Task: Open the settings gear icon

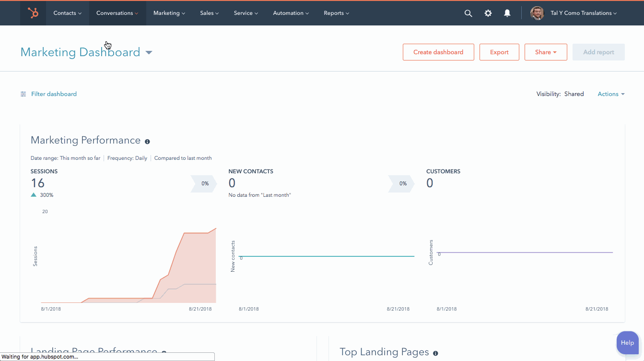Action: pos(488,13)
